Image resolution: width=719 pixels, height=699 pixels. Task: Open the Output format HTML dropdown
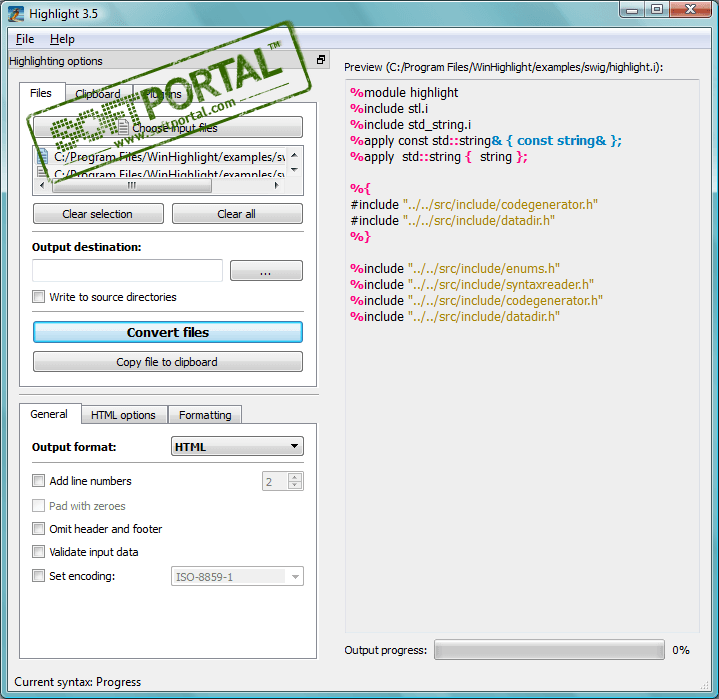(237, 446)
